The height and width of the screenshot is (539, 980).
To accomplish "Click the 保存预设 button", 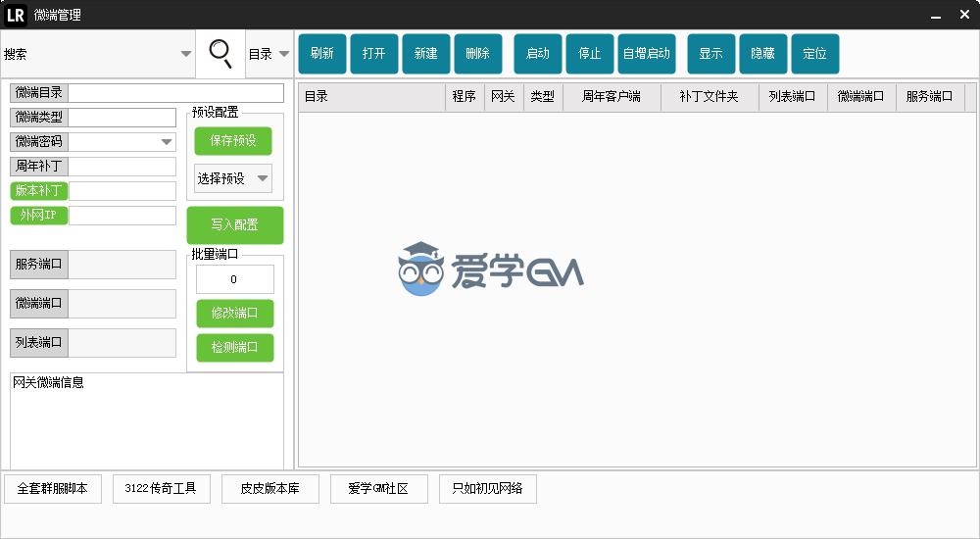I will coord(233,141).
